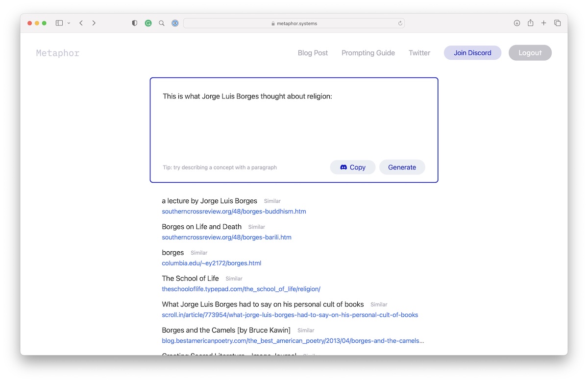
Task: Show tab overview icon
Action: [557, 23]
